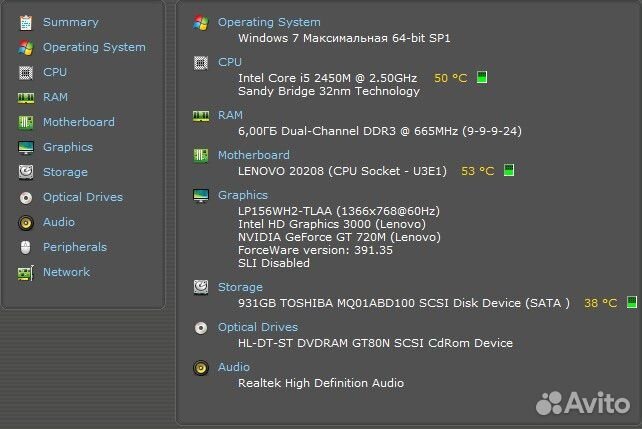Click the motherboard temperature value '53 °C'
This screenshot has height=429, width=642.
(478, 171)
